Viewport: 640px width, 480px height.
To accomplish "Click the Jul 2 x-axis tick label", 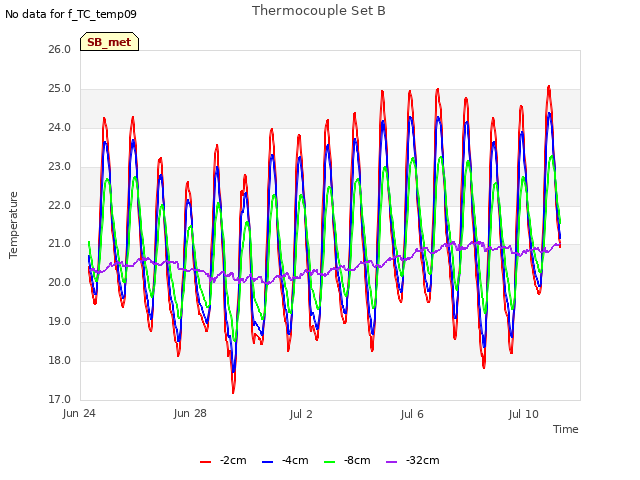I will [x=301, y=414].
